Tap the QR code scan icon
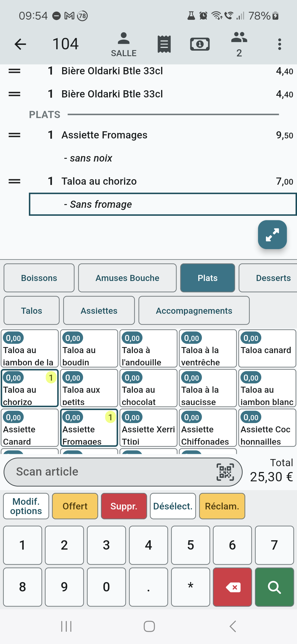297x644 pixels. click(225, 472)
